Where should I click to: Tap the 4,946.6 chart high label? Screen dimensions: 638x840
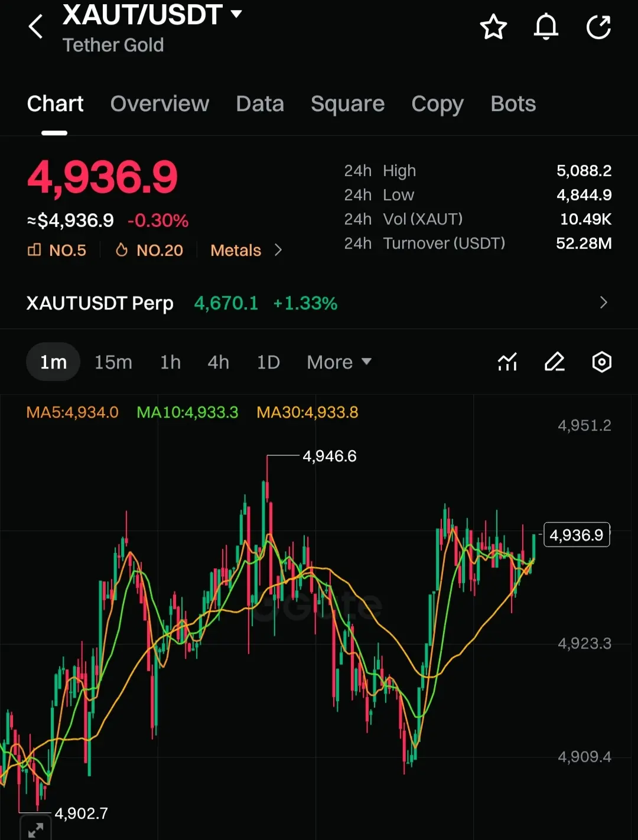click(x=330, y=456)
